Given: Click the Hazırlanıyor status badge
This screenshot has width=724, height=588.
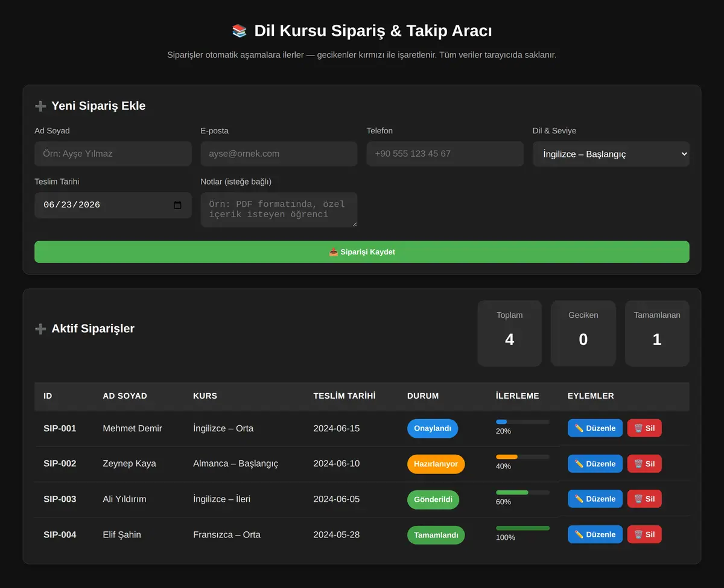Looking at the screenshot, I should click(436, 464).
